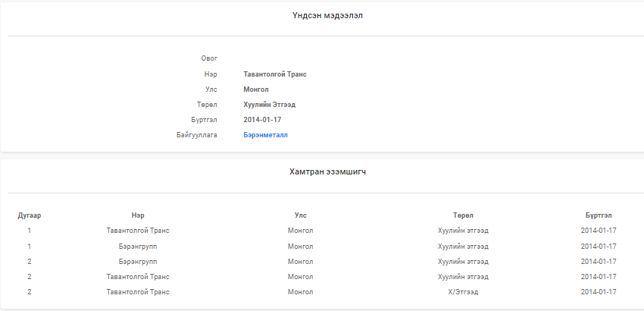Click the Байгууллага field label

[197, 135]
